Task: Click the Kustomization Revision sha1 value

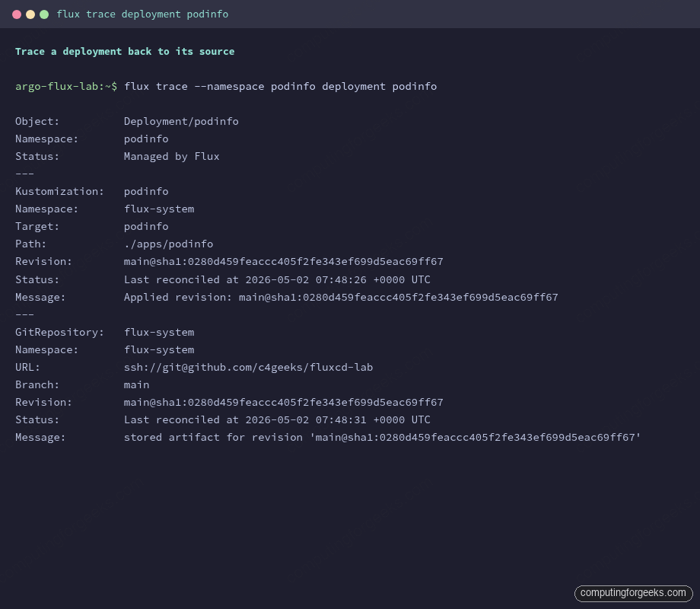Action: pos(284,261)
